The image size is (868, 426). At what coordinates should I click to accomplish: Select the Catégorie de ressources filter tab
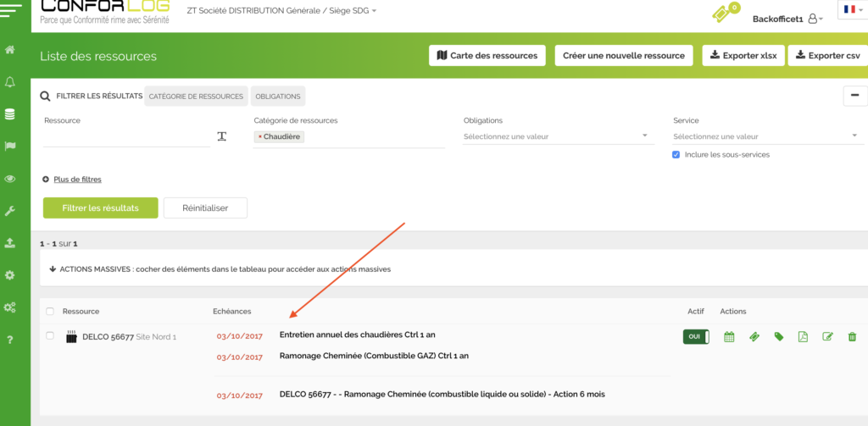coord(196,97)
